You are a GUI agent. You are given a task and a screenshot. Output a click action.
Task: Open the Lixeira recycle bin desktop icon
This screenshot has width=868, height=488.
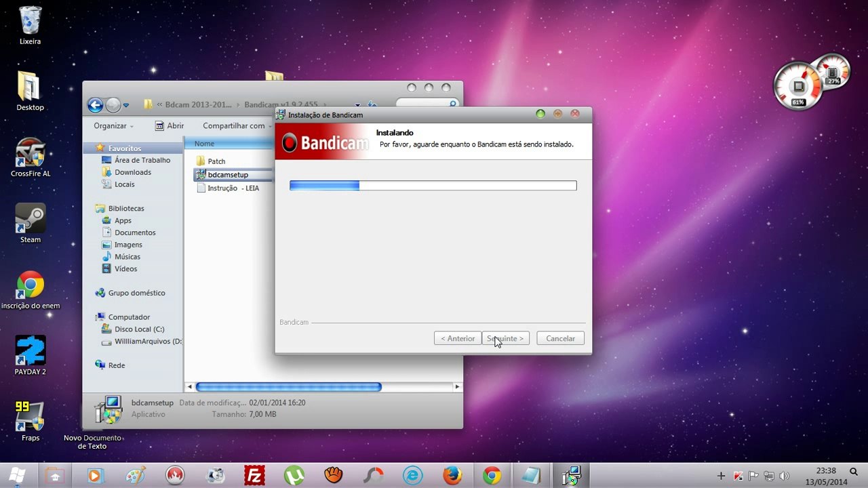(x=31, y=25)
